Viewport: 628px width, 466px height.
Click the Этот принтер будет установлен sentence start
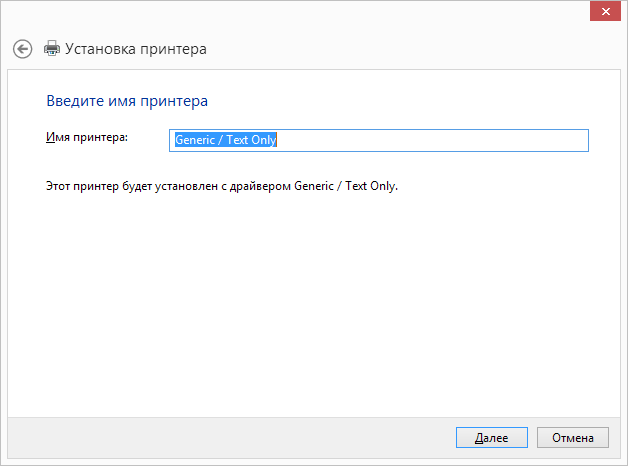[60, 186]
